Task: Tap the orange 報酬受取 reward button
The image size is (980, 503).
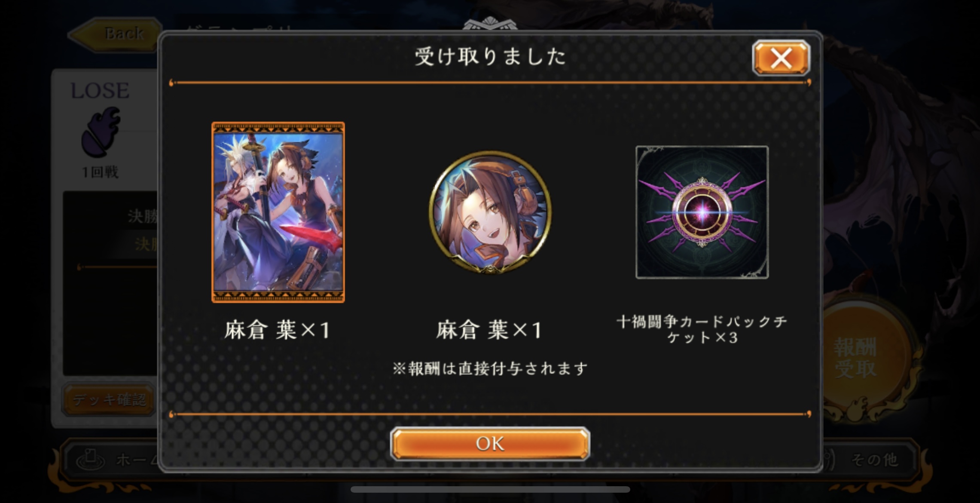Action: pyautogui.click(x=855, y=358)
